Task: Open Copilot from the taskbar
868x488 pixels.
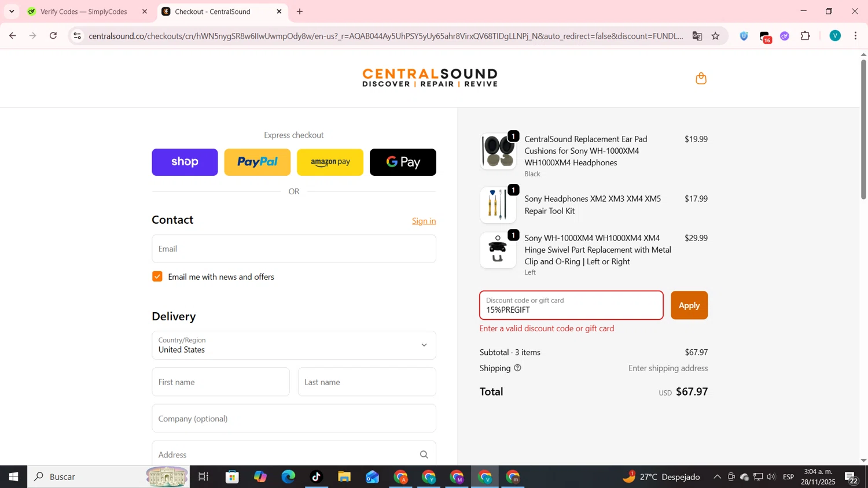Action: [260, 477]
